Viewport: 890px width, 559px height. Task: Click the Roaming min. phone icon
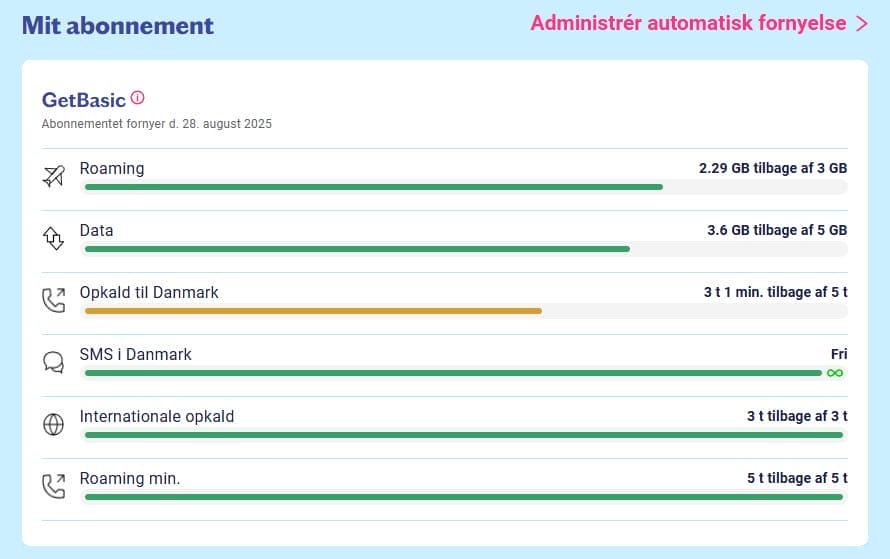tap(53, 486)
